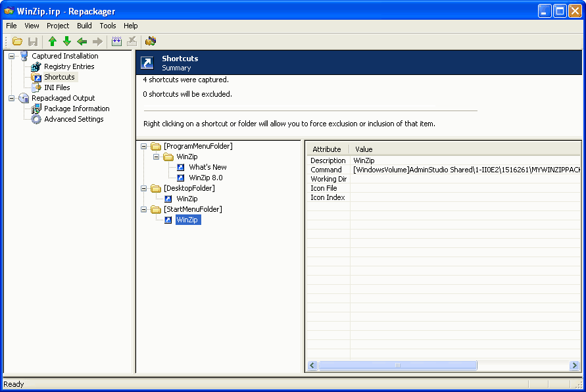
Task: Click the green down arrow toolbar button
Action: pyautogui.click(x=67, y=41)
